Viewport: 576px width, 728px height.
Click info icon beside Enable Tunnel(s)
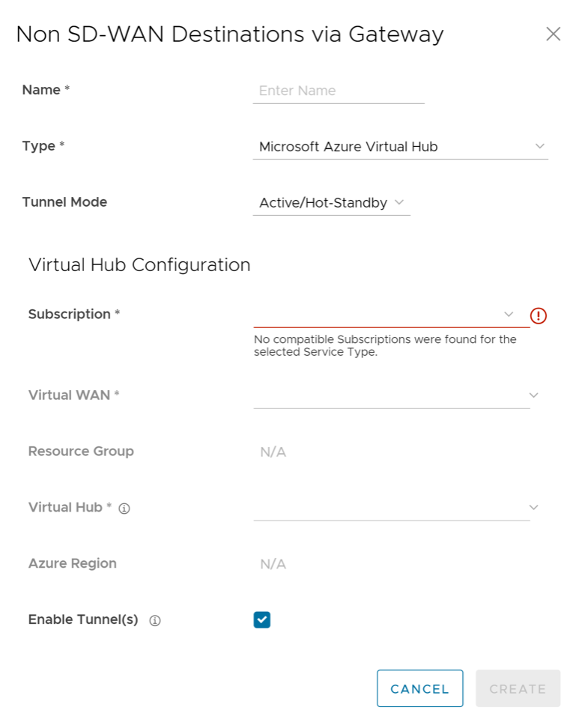coord(155,621)
